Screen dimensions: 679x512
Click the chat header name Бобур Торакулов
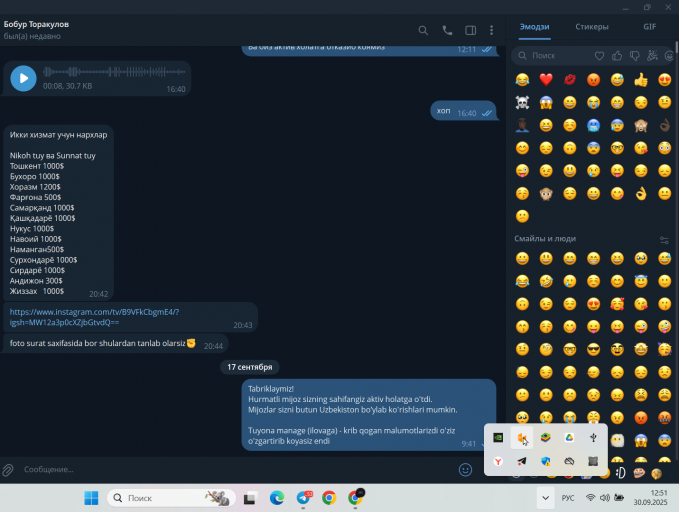pos(36,24)
